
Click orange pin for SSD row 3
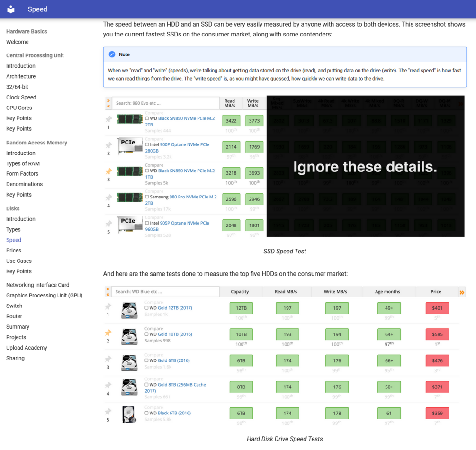(108, 171)
